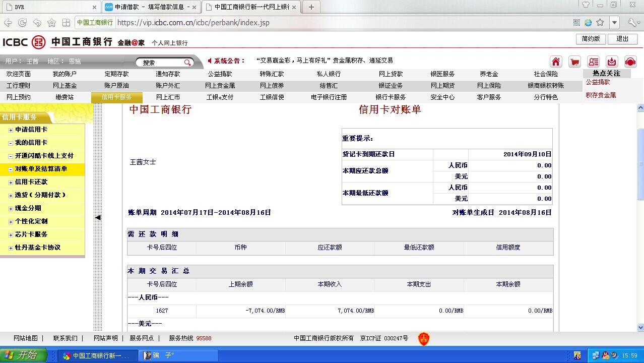This screenshot has width=644, height=363.
Task: Open the headset customer service icon
Action: pyautogui.click(x=630, y=62)
